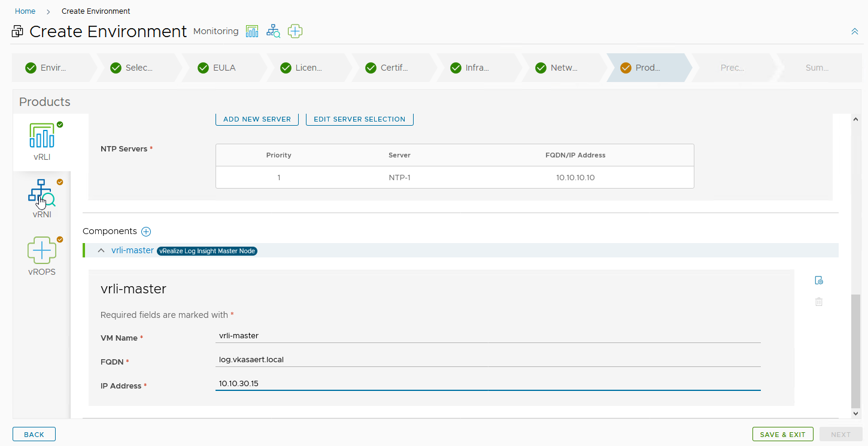Image resolution: width=868 pixels, height=446 pixels.
Task: Select the vROPS product in sidebar
Action: (42, 256)
